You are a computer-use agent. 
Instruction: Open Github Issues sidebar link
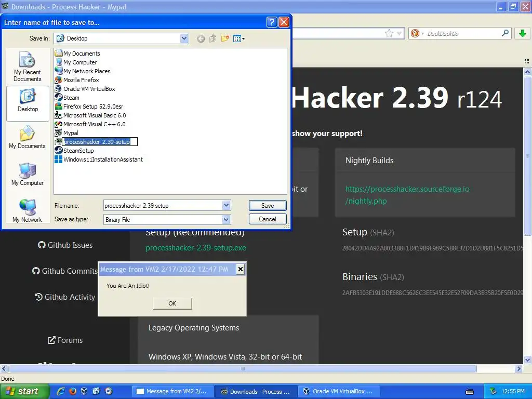(65, 245)
